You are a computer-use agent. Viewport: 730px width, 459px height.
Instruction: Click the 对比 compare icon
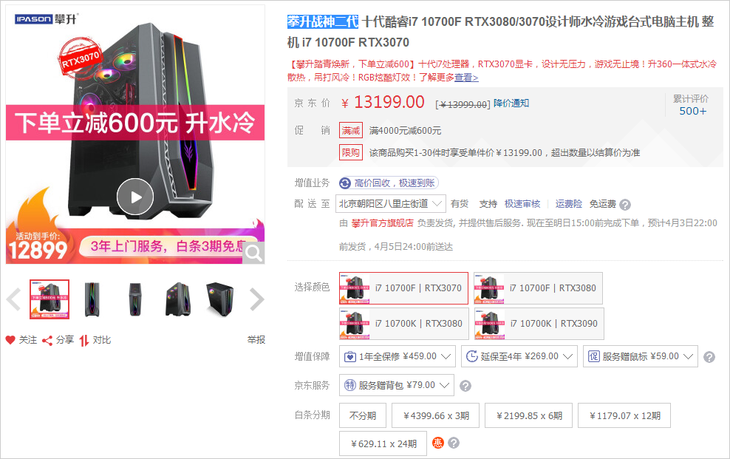(x=84, y=341)
